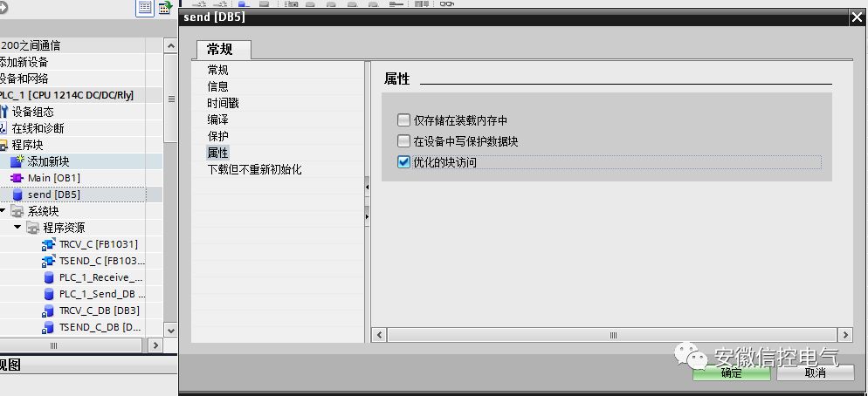Click the wrench icon beside 设备组态
The width and height of the screenshot is (868, 396).
3,112
